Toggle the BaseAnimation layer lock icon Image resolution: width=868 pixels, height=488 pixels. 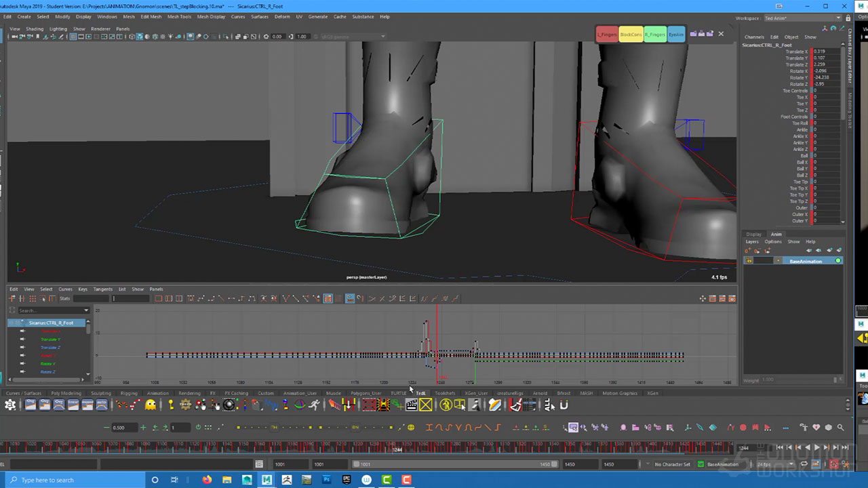point(749,261)
